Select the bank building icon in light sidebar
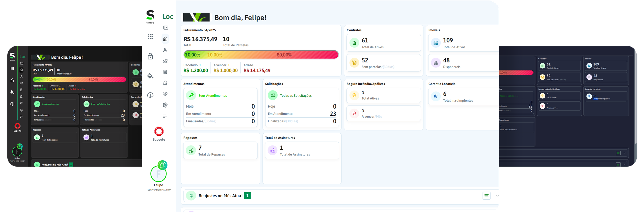Image resolution: width=644 pixels, height=212 pixels. click(165, 83)
